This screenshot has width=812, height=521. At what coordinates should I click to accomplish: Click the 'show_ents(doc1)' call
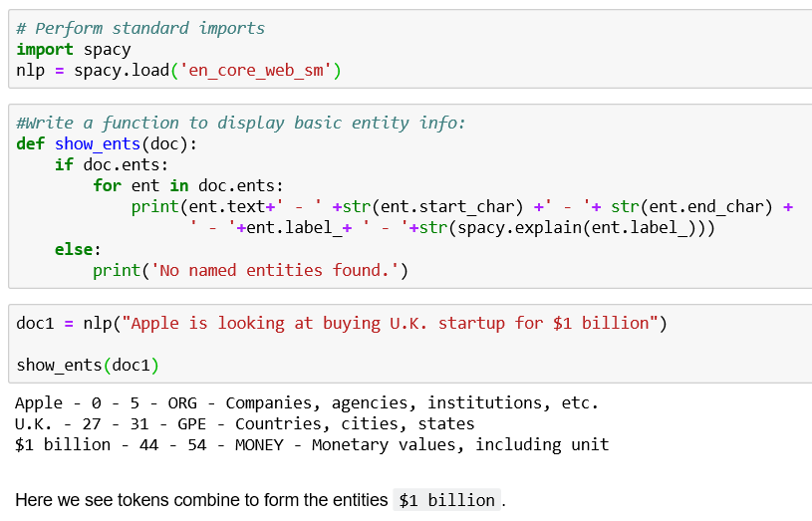[x=88, y=366]
